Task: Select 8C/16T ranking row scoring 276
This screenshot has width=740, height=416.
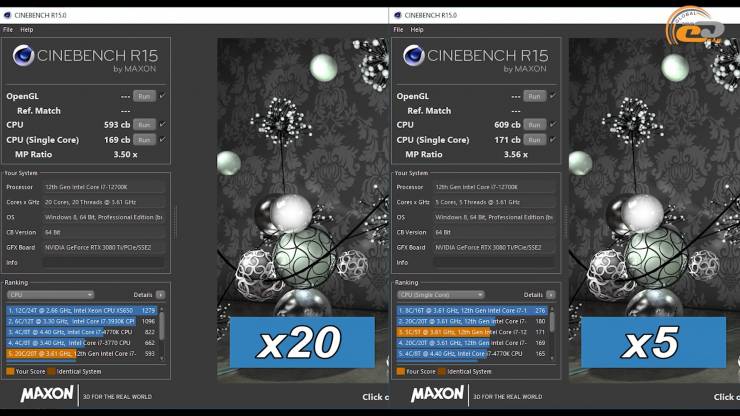Action: [472, 311]
